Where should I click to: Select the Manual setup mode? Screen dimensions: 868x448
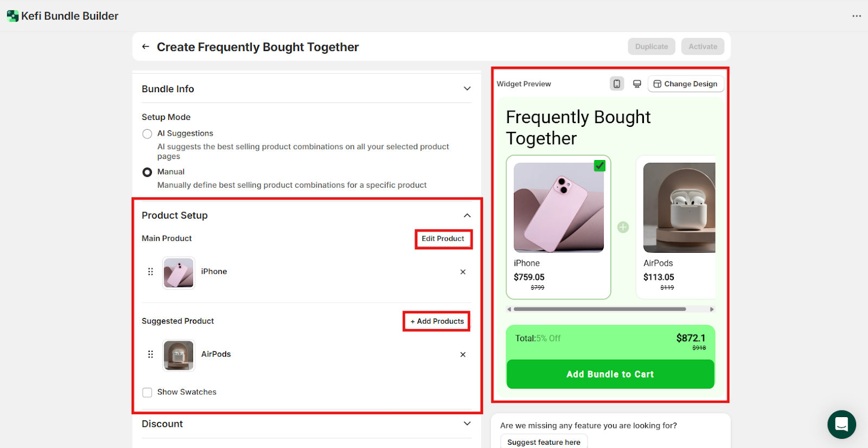pos(147,172)
